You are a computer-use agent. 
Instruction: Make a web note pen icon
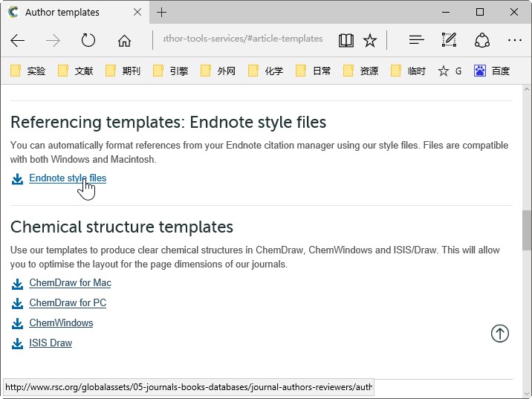[449, 40]
